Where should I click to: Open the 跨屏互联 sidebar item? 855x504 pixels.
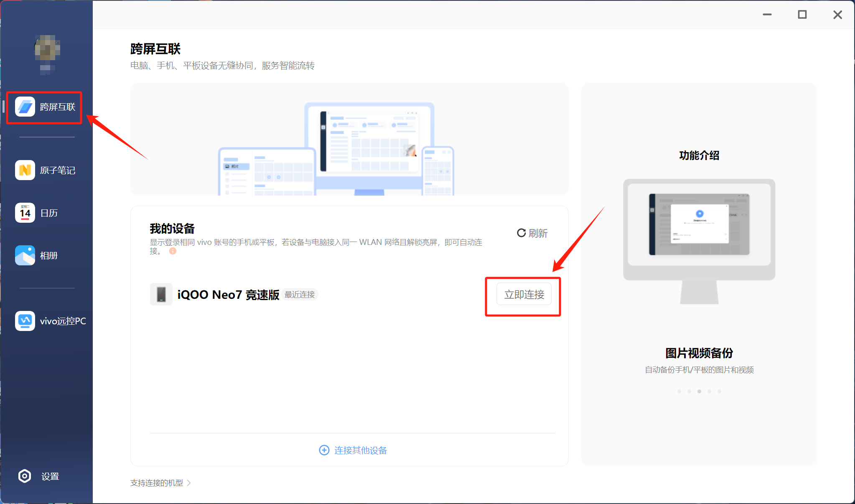[x=45, y=107]
